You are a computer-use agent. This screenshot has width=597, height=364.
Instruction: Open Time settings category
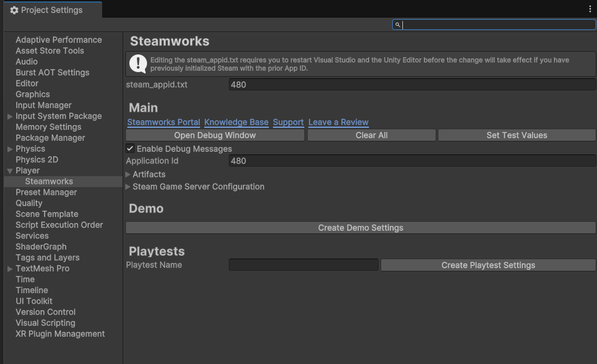tap(25, 280)
